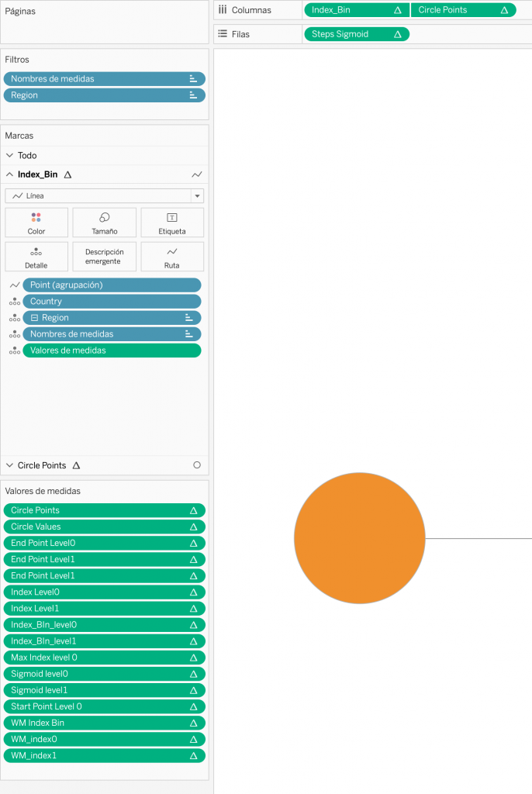
Task: Select Circle Points pill in Valores de medidas
Action: coord(105,510)
